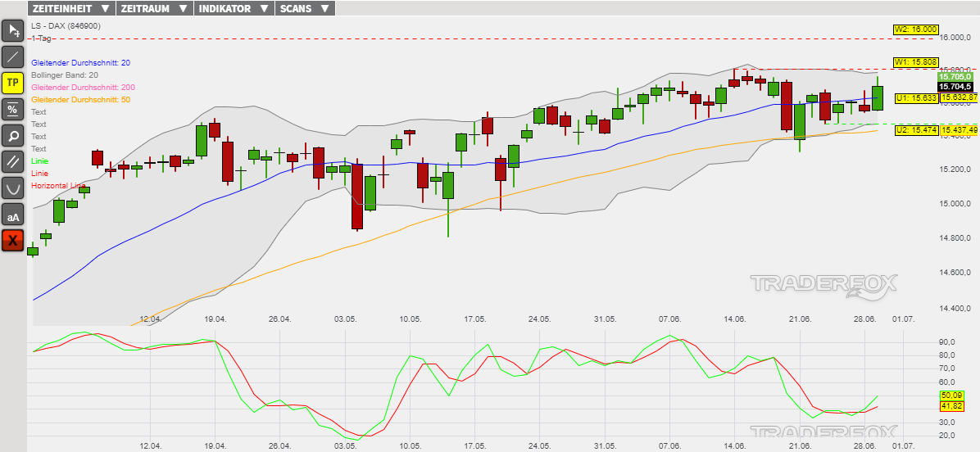The image size is (980, 452).
Task: Choose the percent measurement tool
Action: [13, 109]
